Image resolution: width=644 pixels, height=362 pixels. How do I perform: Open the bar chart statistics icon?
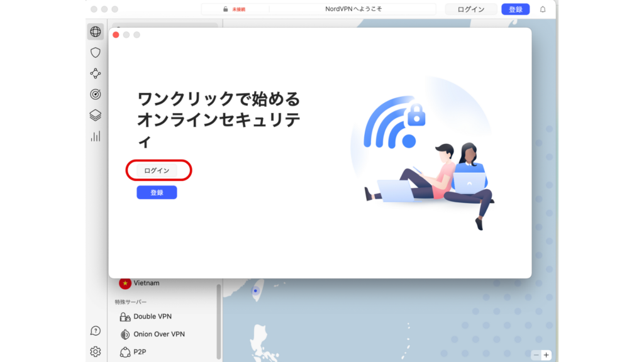click(96, 136)
